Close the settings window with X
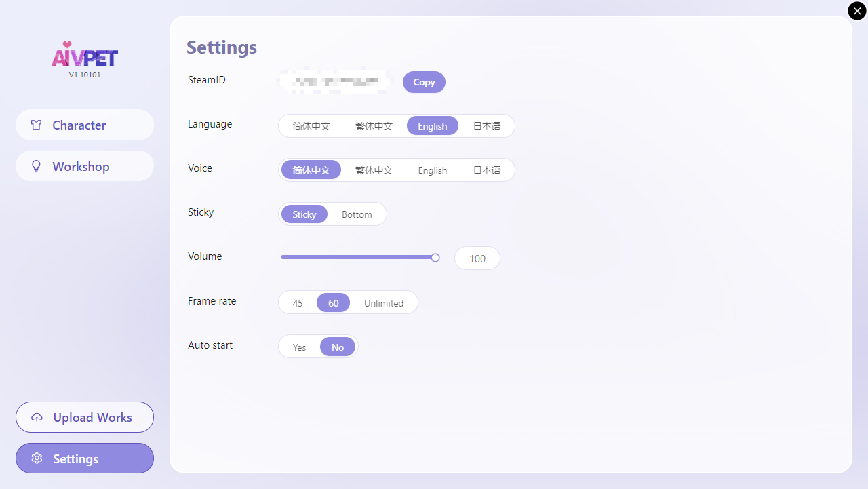The image size is (868, 489). pos(857,11)
